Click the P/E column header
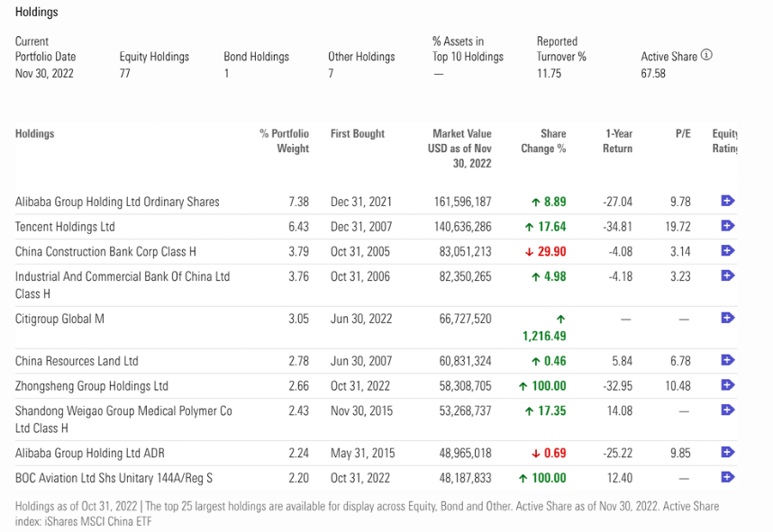The width and height of the screenshot is (773, 532). click(x=683, y=133)
